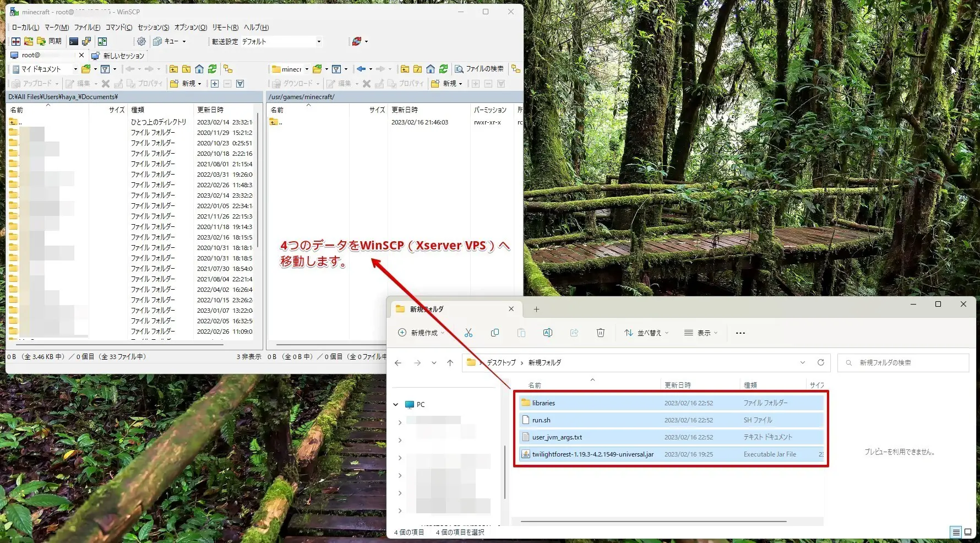Image resolution: width=980 pixels, height=543 pixels.
Task: Click the delete trash icon in Explorer
Action: pyautogui.click(x=600, y=333)
